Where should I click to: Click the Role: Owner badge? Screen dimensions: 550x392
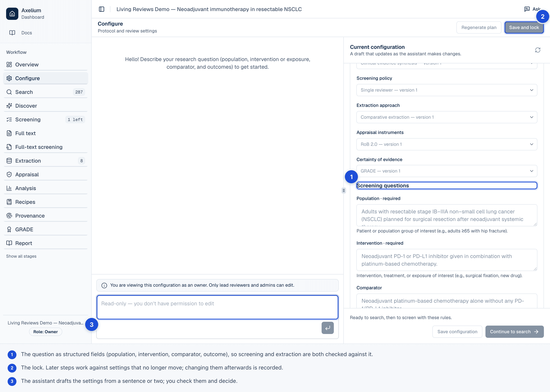[46, 332]
